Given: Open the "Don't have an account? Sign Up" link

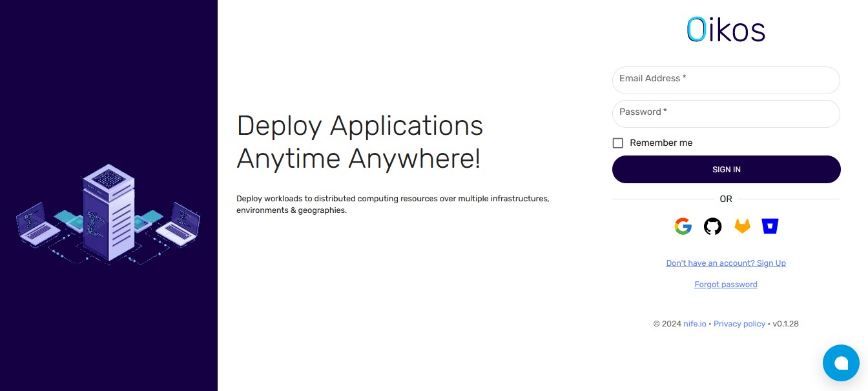Looking at the screenshot, I should click(726, 263).
